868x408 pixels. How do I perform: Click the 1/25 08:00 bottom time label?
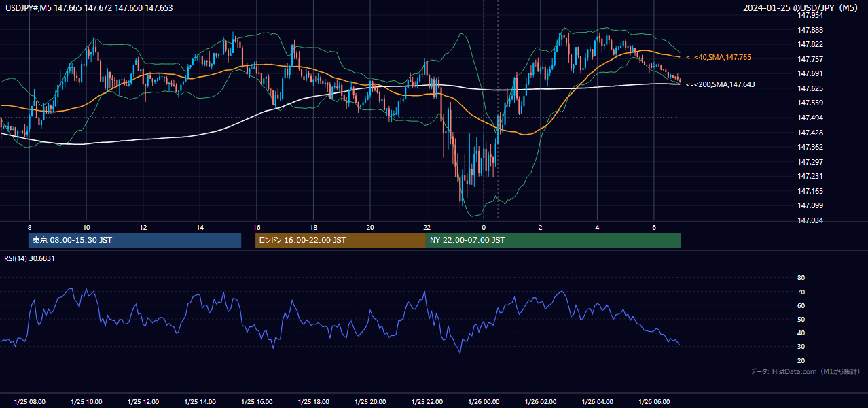29,402
